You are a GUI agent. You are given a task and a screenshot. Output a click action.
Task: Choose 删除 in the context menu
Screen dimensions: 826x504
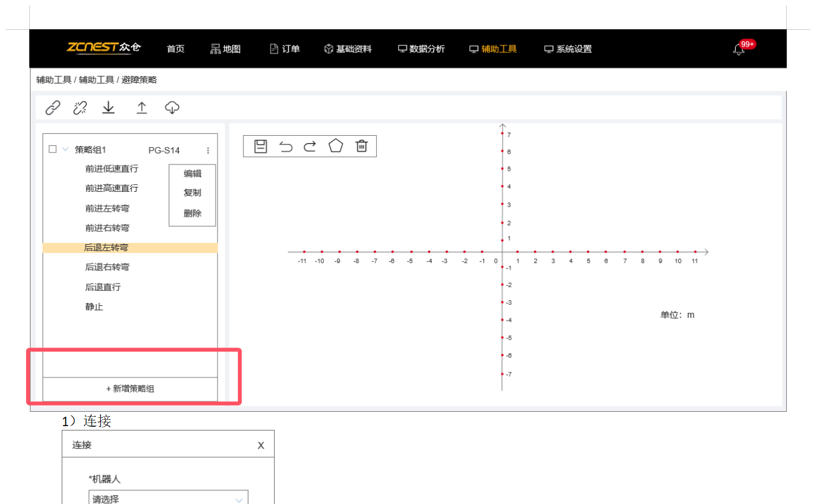pos(192,213)
